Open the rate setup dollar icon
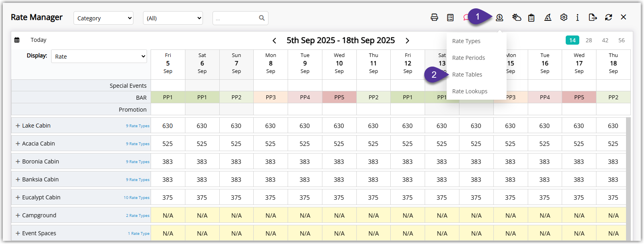The width and height of the screenshot is (644, 244). [499, 17]
